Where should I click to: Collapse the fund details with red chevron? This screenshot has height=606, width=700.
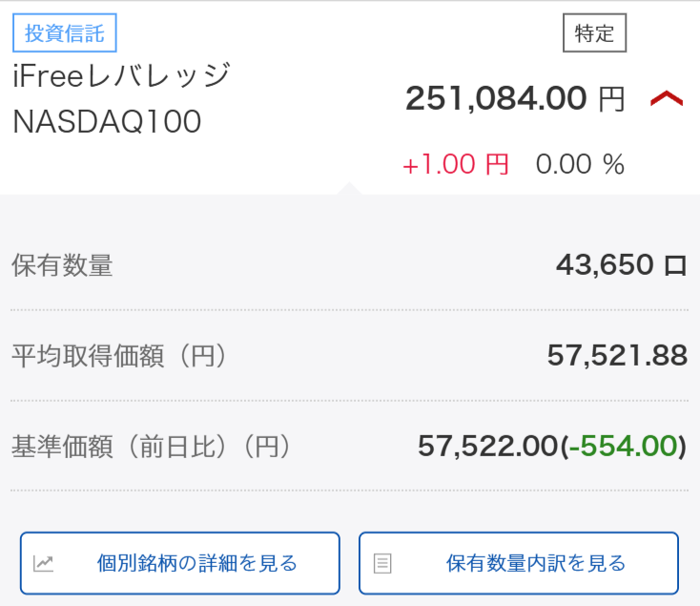[x=666, y=98]
